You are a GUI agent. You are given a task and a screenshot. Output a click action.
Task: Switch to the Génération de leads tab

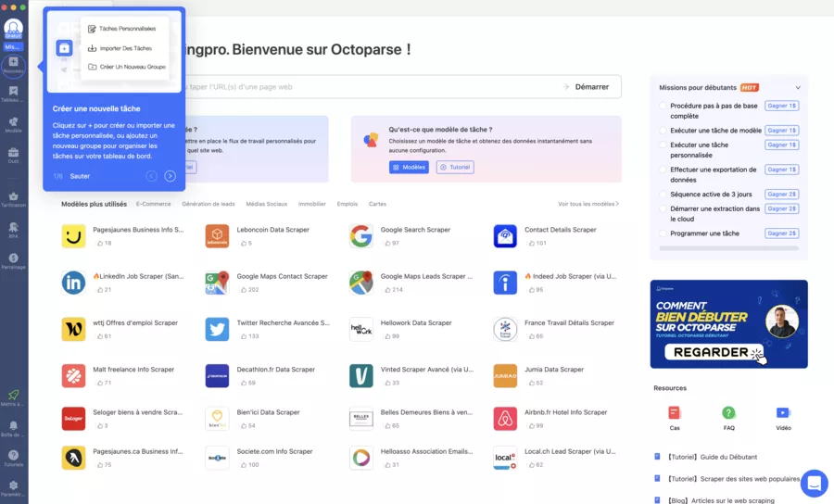[208, 204]
